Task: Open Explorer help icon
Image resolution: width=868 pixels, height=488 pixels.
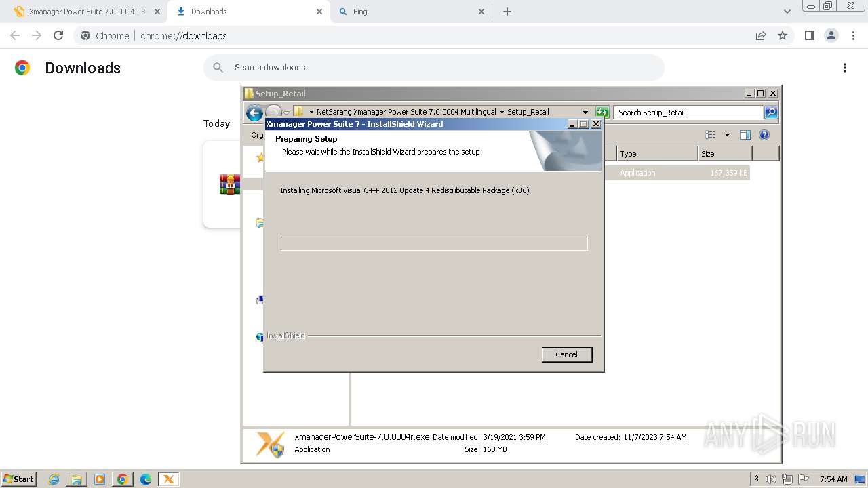Action: point(764,135)
